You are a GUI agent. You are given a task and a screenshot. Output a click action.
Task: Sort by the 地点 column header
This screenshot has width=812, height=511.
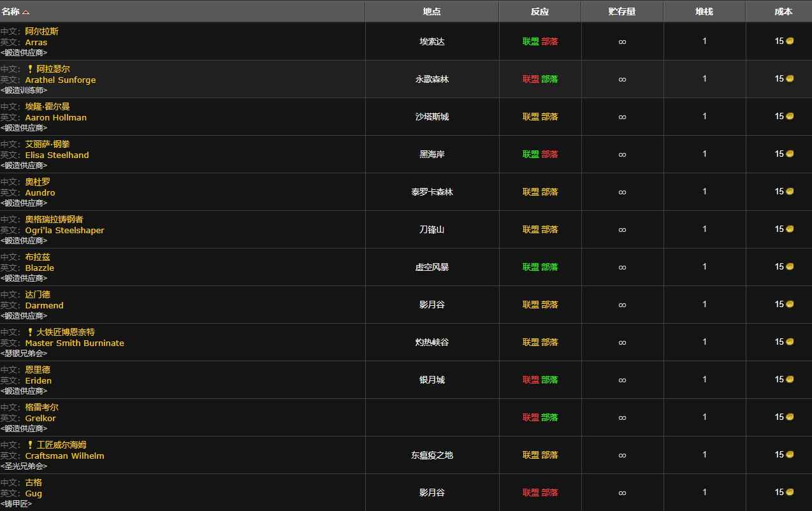pyautogui.click(x=431, y=11)
